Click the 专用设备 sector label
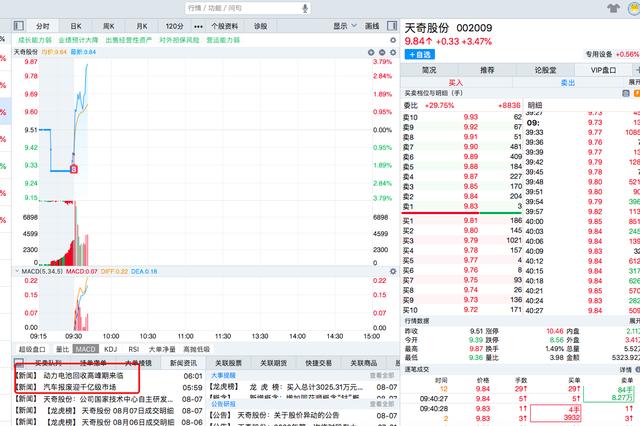Screen dimensions: 640x426 pos(599,54)
